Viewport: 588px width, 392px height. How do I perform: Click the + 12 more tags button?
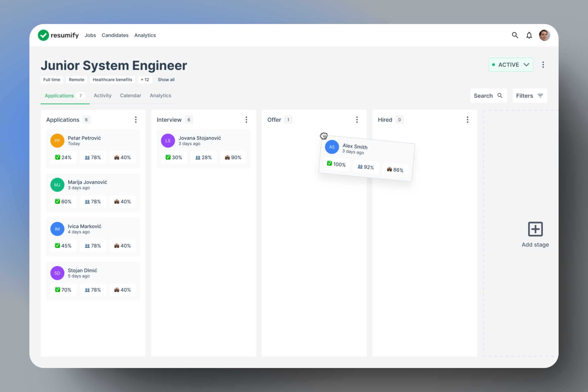[x=145, y=80]
